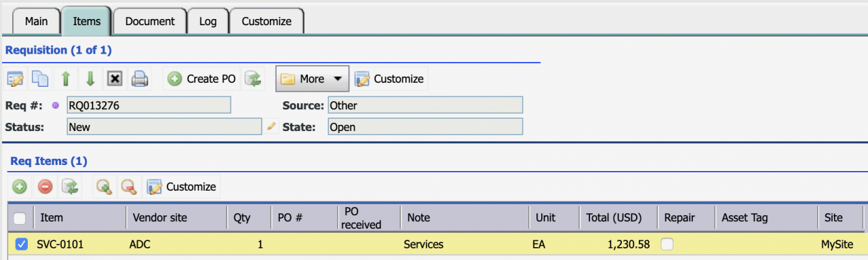The image size is (868, 260).
Task: Click the copy requisition icon
Action: 41,79
